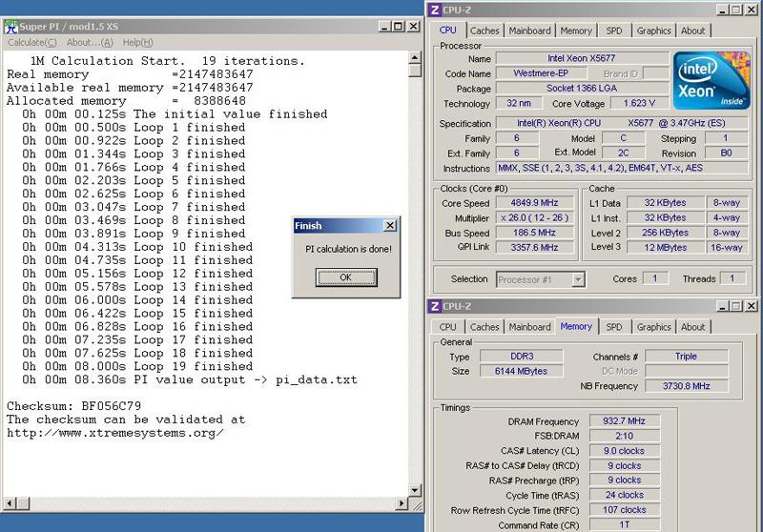Viewport: 763px width, 532px height.
Task: Click the Checksum: BF056C79 line
Action: [x=74, y=406]
